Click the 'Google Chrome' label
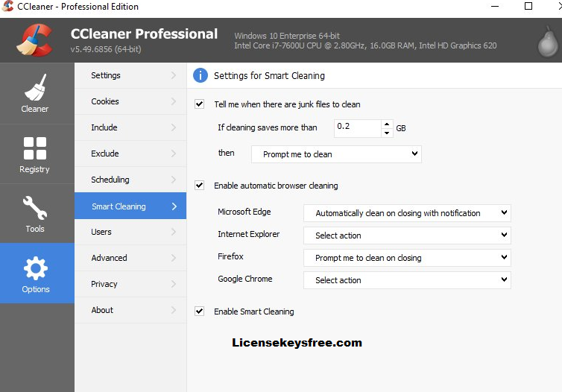The width and height of the screenshot is (562, 392). pyautogui.click(x=245, y=279)
